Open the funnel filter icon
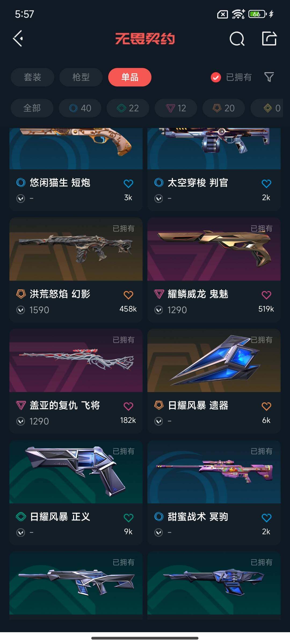290x644 pixels. click(x=269, y=77)
